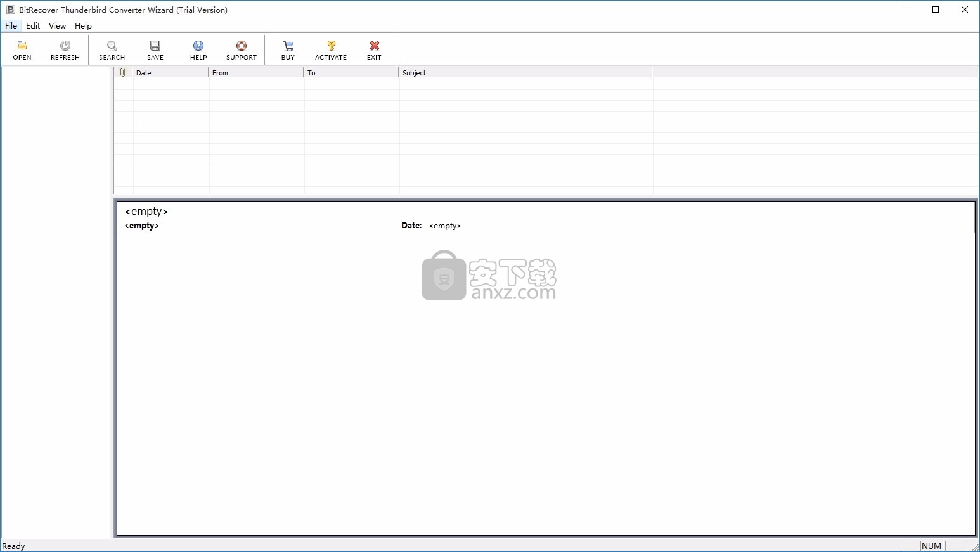This screenshot has width=980, height=552.
Task: Click the red Exit icon
Action: pyautogui.click(x=375, y=46)
